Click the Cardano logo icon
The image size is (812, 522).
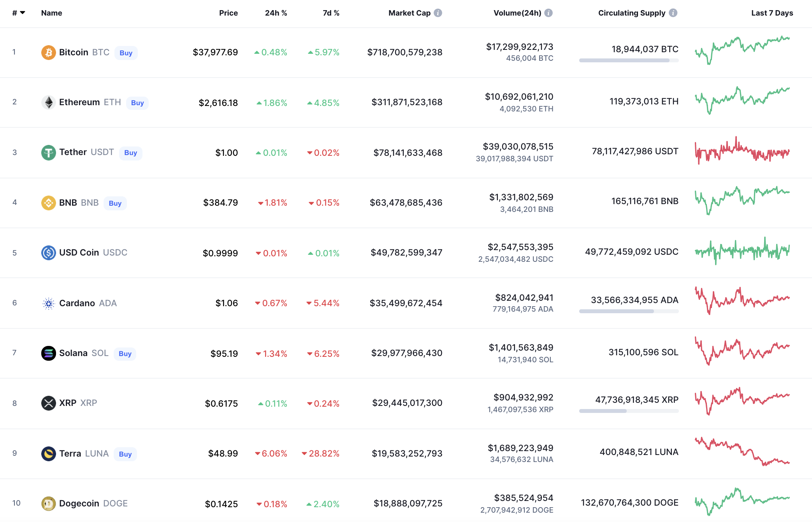[49, 303]
